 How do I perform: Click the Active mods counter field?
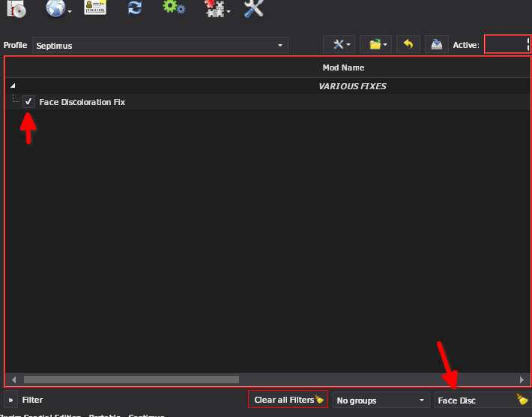click(507, 44)
